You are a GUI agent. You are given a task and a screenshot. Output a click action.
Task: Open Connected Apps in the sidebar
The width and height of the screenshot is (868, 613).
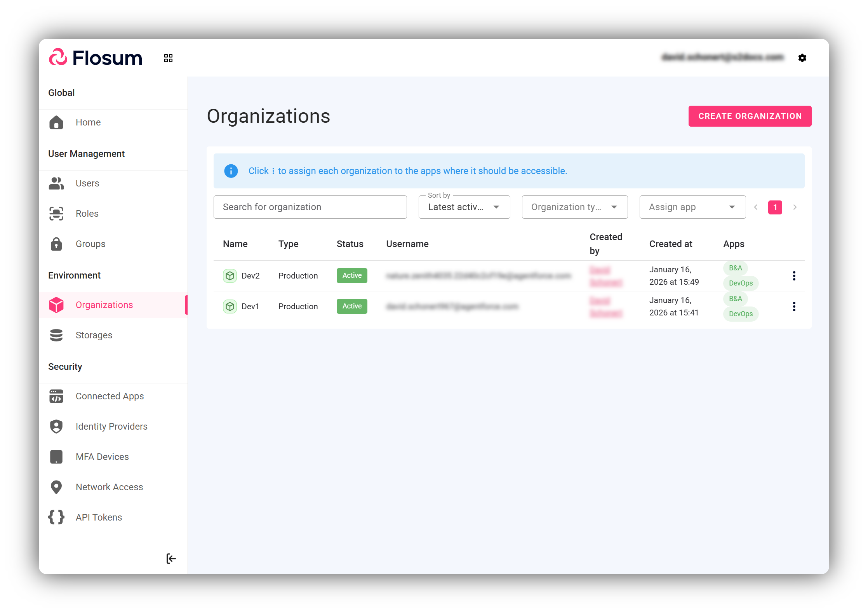110,396
